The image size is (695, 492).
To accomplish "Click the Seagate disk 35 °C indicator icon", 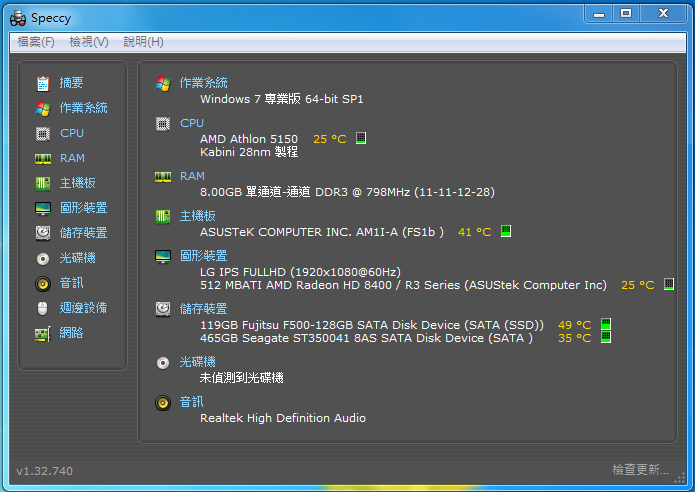I will coord(605,337).
